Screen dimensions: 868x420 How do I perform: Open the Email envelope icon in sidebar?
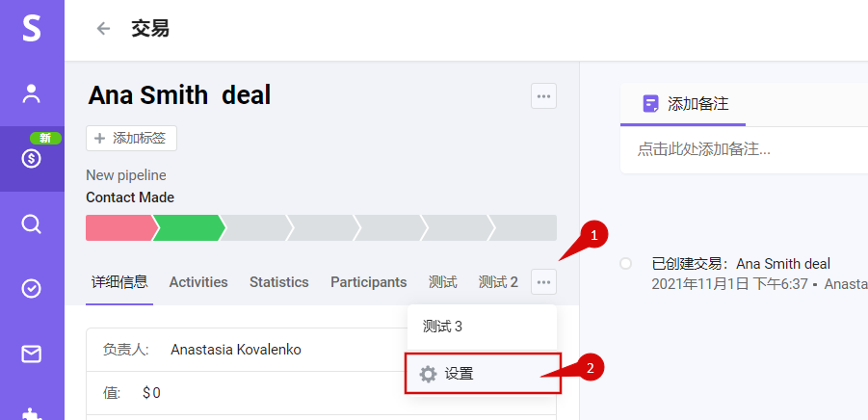[x=32, y=354]
